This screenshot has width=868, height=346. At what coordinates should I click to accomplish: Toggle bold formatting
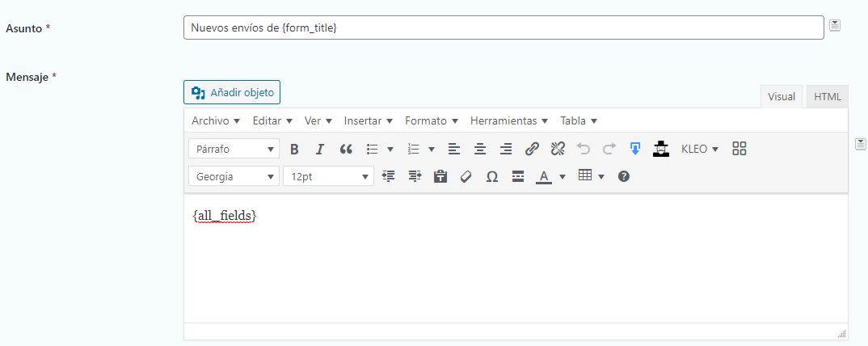[294, 149]
